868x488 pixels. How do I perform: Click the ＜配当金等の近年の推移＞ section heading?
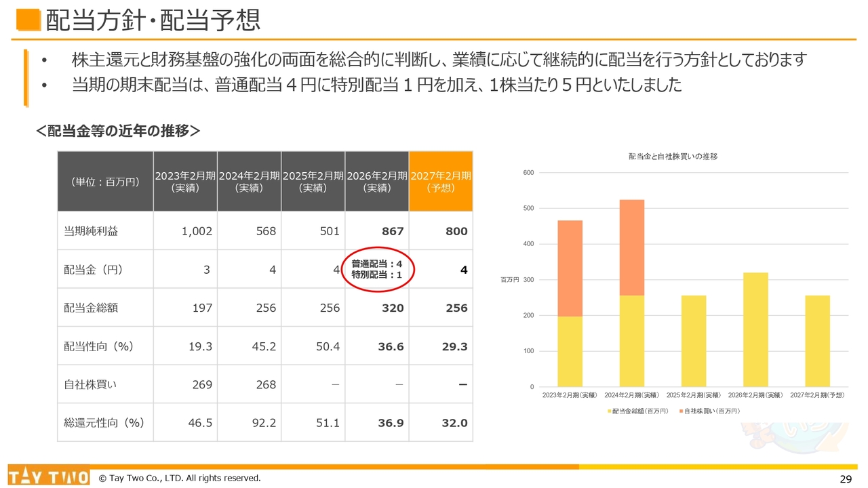pos(118,131)
